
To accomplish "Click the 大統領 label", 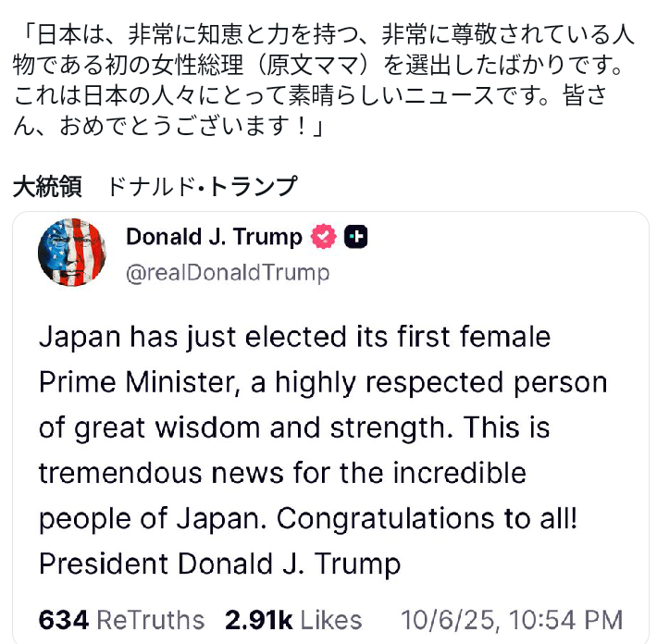I will pos(48,187).
